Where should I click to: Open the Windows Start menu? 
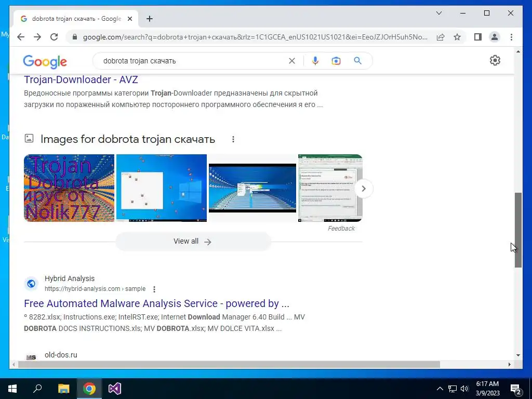[12, 389]
